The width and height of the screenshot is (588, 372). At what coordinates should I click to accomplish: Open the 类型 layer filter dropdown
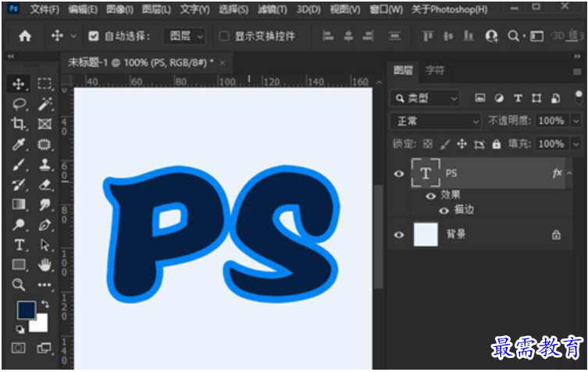coord(425,98)
